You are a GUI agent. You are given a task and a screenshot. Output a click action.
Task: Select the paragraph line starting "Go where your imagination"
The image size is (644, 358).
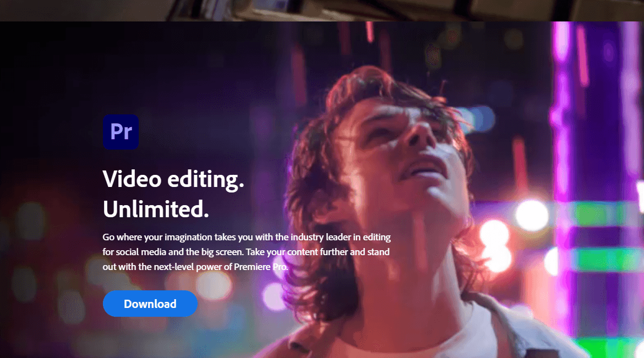[247, 238]
